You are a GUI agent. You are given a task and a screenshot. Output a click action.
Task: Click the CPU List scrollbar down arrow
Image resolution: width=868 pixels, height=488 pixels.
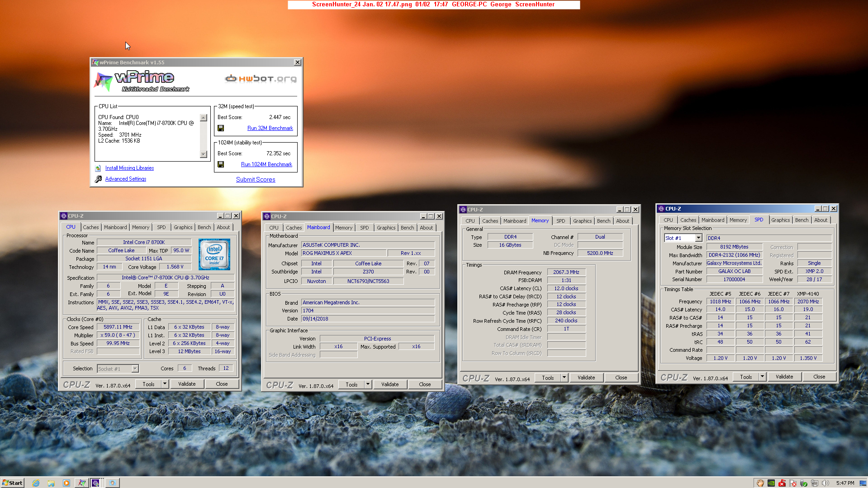(x=204, y=154)
